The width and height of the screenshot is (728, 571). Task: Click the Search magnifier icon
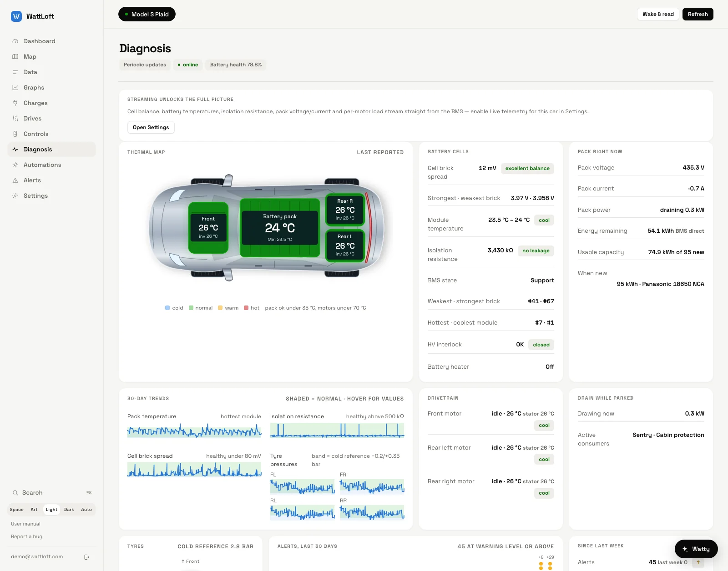[x=15, y=493]
